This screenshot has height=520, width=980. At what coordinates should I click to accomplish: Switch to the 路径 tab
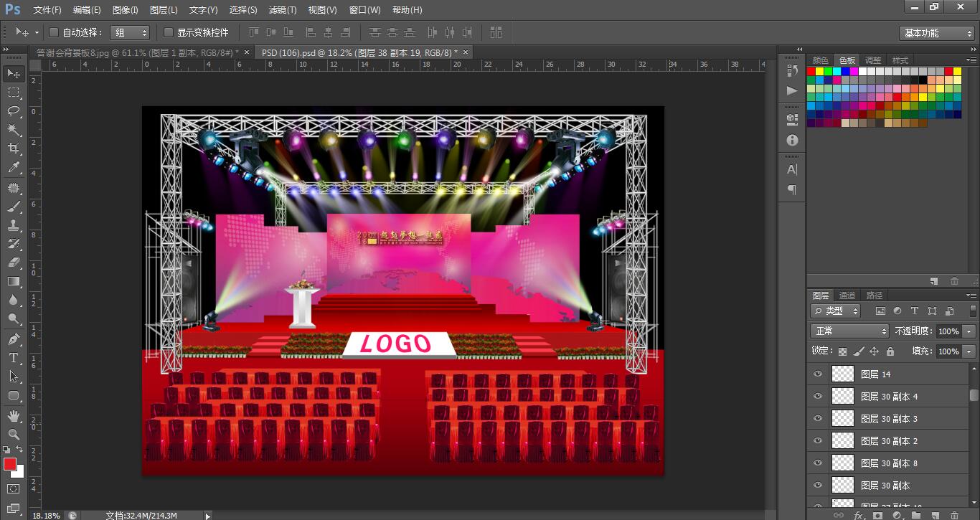[875, 296]
